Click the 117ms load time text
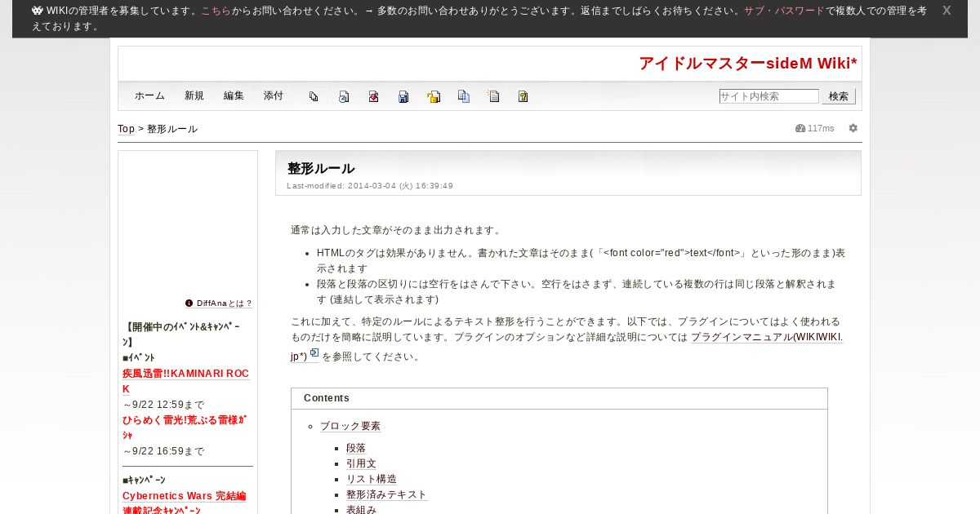 tap(821, 129)
